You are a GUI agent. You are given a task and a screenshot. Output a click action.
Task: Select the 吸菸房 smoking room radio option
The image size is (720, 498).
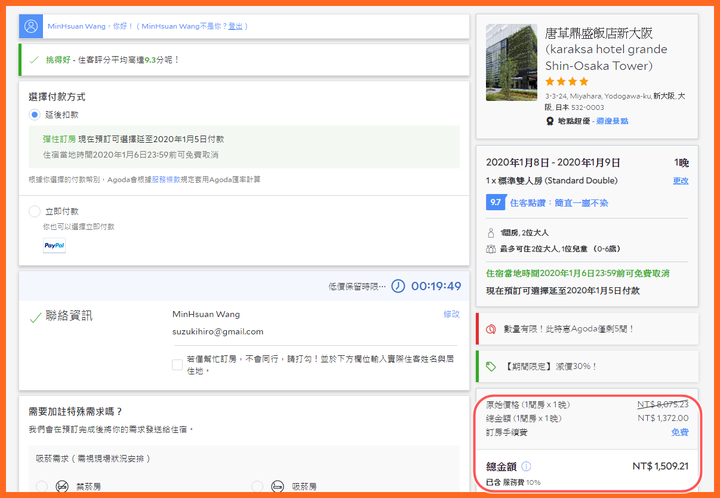(257, 486)
